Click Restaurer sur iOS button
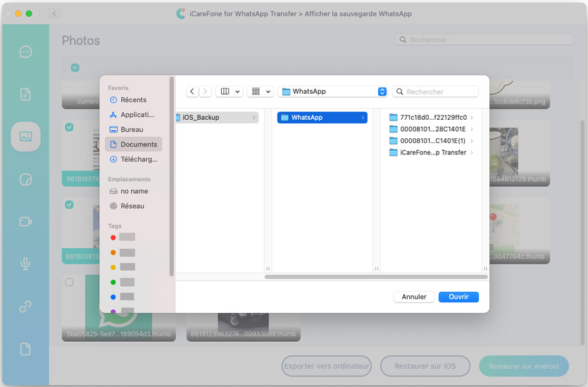The image size is (588, 387). pyautogui.click(x=425, y=366)
